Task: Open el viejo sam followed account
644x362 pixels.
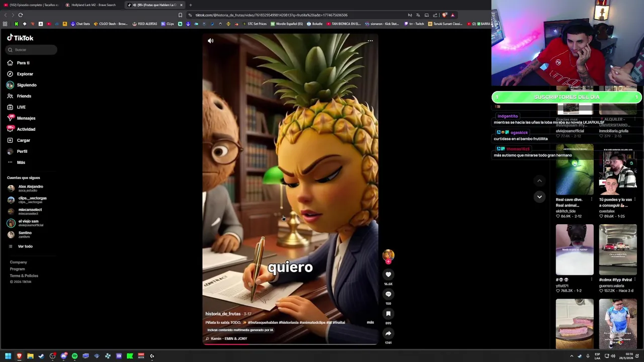Action: click(30, 223)
